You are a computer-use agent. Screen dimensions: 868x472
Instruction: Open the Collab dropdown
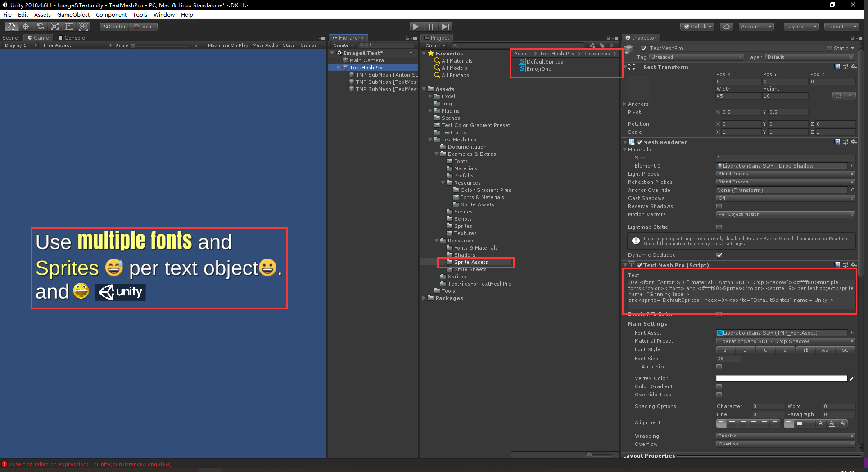click(x=697, y=26)
